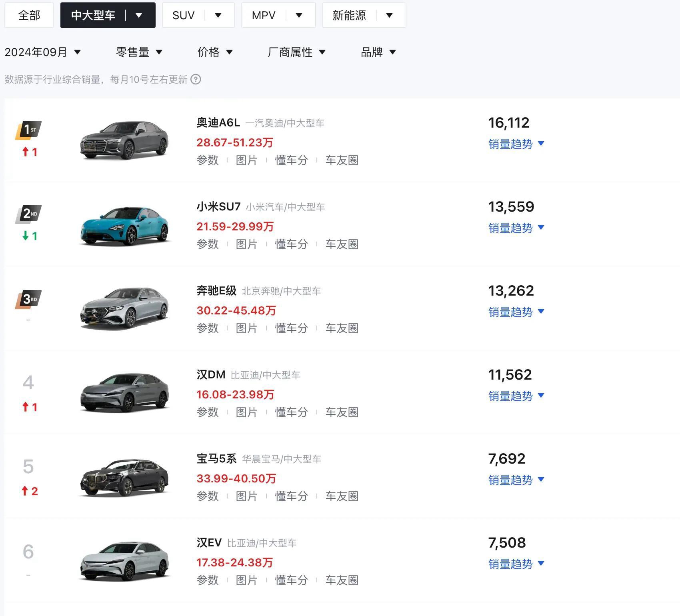
Task: Expand the MPV dropdown arrow
Action: [x=299, y=15]
